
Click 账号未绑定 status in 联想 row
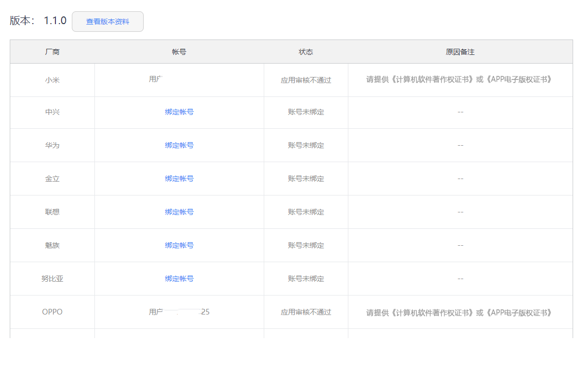pos(306,212)
